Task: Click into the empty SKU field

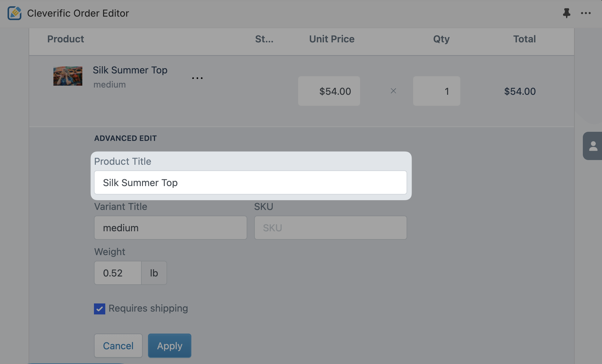Action: pyautogui.click(x=331, y=228)
